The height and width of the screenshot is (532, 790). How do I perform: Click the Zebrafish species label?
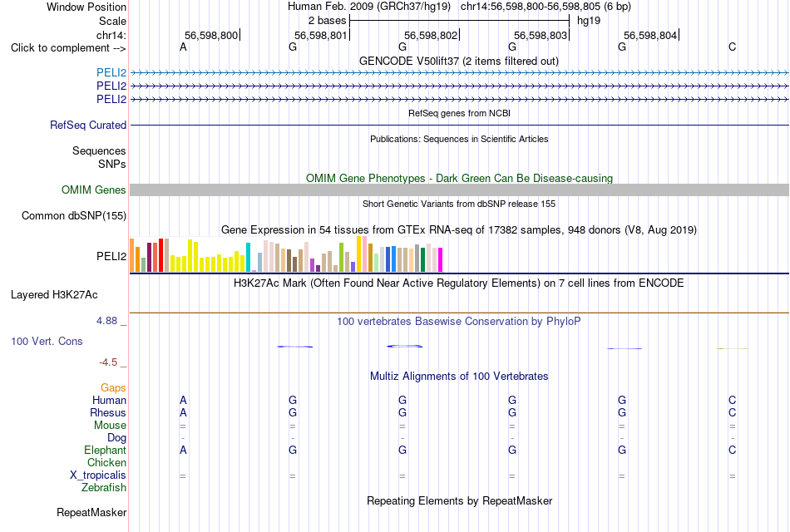pyautogui.click(x=104, y=488)
